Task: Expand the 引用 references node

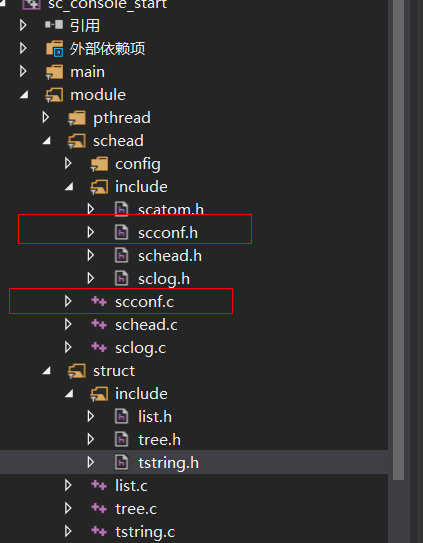Action: point(23,25)
